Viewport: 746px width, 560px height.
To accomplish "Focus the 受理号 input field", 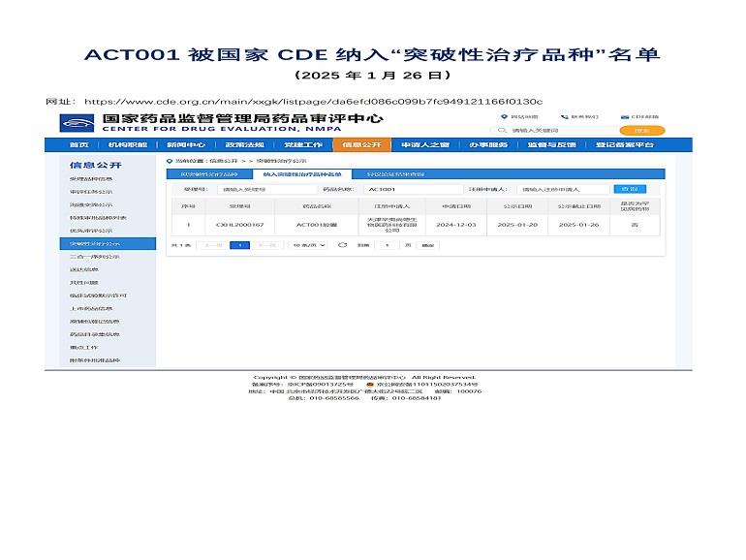I will (266, 189).
